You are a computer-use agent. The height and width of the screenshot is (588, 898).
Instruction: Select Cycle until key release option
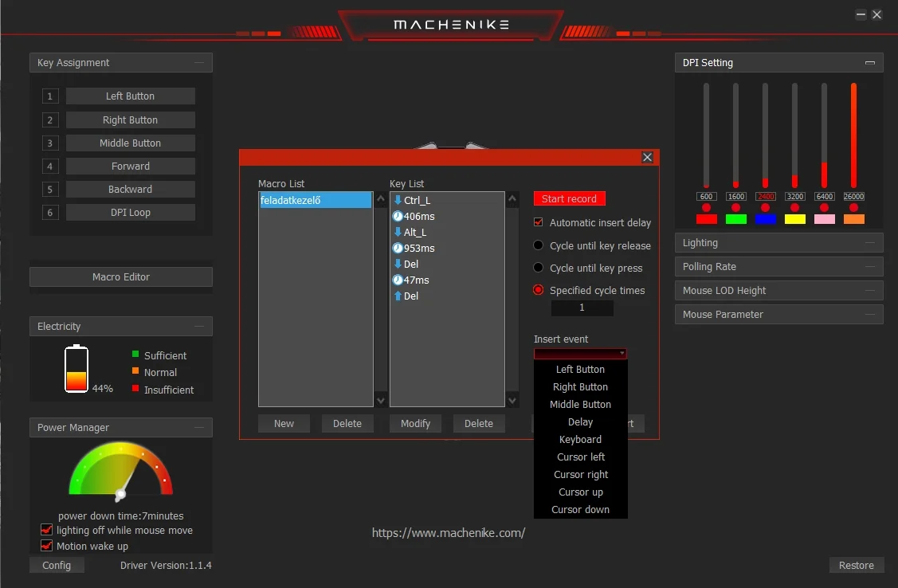pos(539,245)
